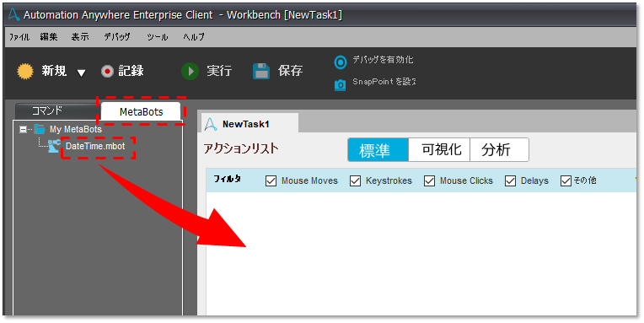Switch to 可視化 view
Viewport: 644px width, 323px height.
coord(439,150)
